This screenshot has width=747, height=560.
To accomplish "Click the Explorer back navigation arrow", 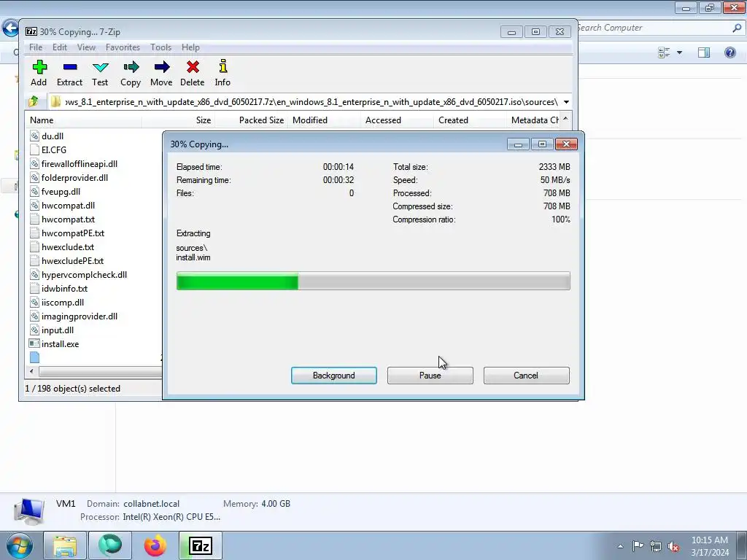I will 10,28.
